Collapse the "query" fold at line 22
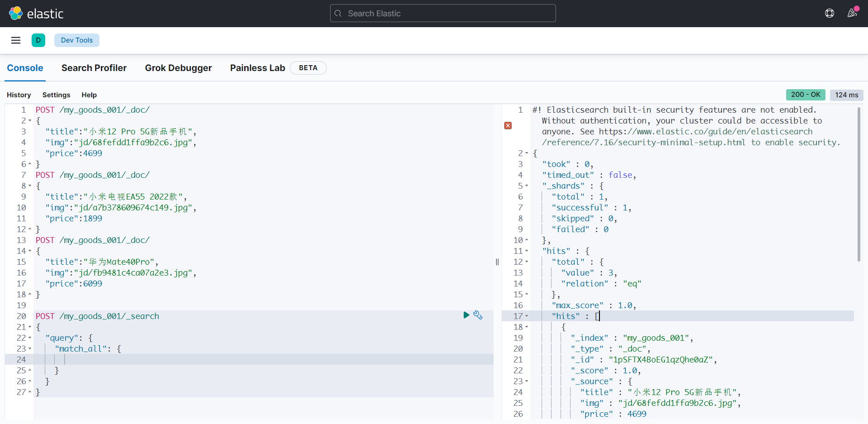Viewport: 868px width, 424px height. tap(30, 338)
